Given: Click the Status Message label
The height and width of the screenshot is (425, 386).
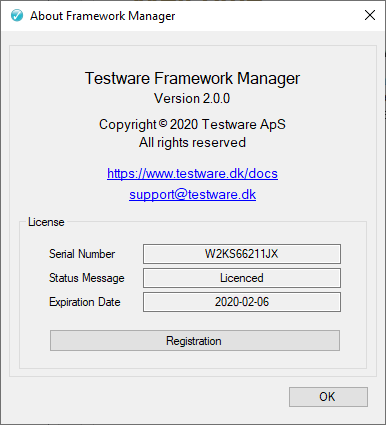Looking at the screenshot, I should point(87,278).
